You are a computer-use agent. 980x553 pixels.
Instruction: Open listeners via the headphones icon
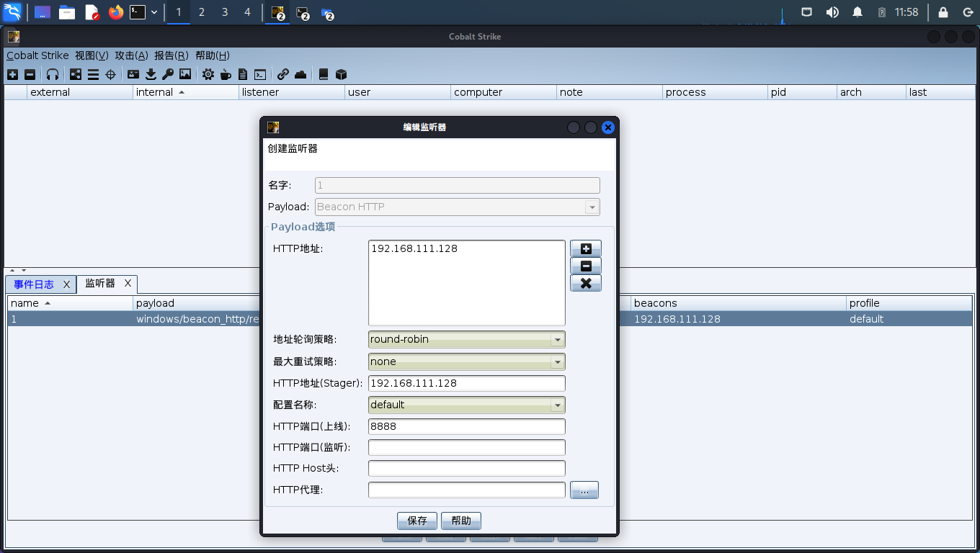tap(53, 74)
